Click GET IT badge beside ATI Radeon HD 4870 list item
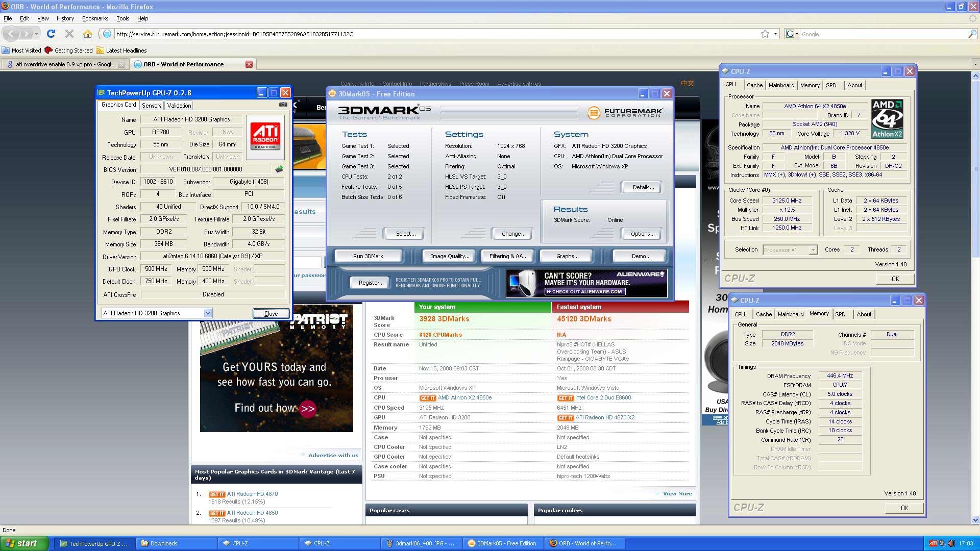This screenshot has height=551, width=980. click(x=217, y=494)
